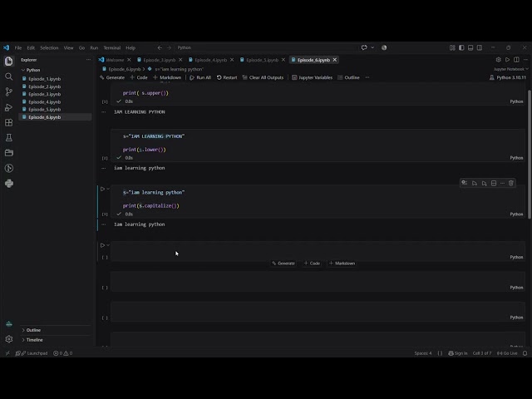Open the Terminal menu
Screen dimensions: 532x399
112,48
